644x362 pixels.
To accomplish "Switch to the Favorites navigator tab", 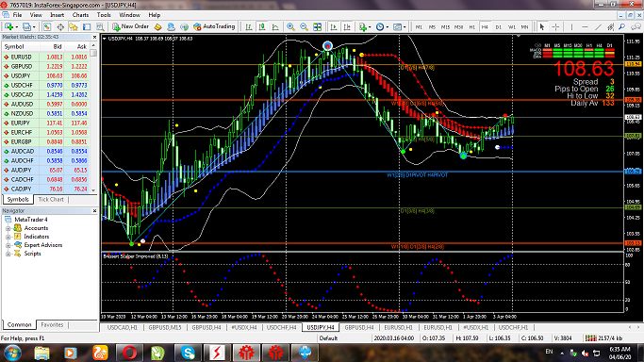I will pos(52,324).
